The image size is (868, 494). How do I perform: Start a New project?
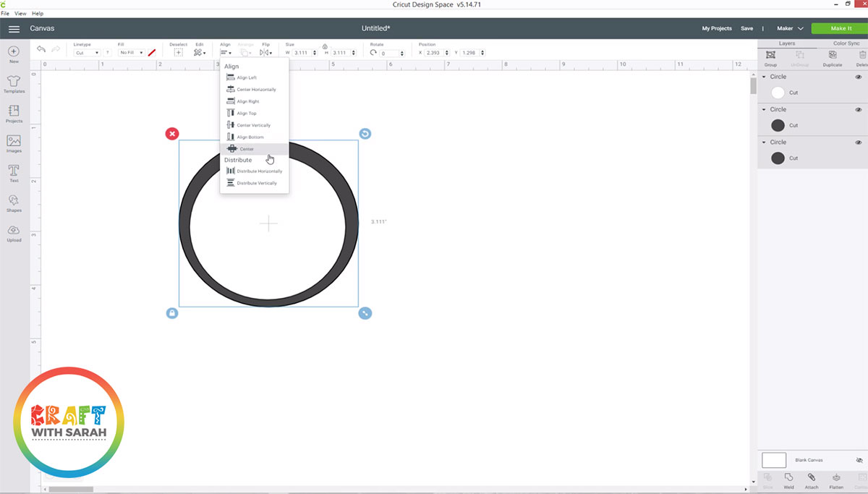click(14, 55)
